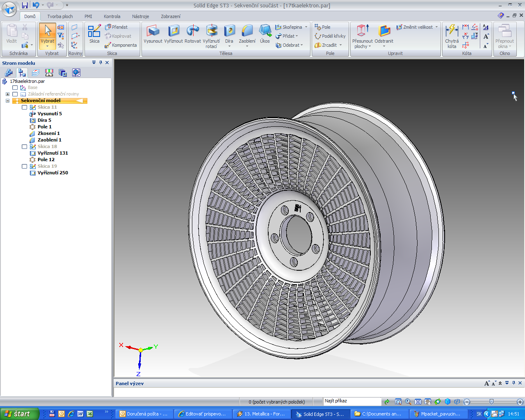Viewport: 525px width, 420px height.
Task: Click the Úkos draft tool
Action: (265, 33)
